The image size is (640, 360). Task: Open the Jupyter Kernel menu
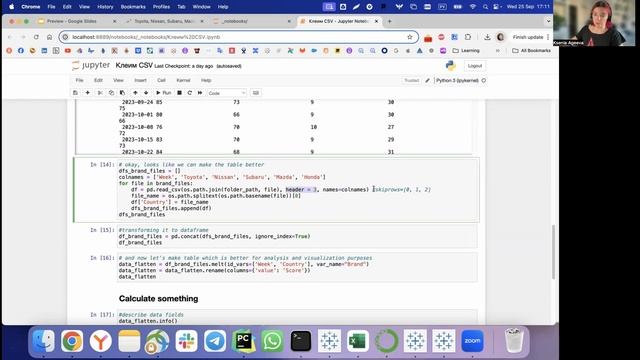click(183, 80)
